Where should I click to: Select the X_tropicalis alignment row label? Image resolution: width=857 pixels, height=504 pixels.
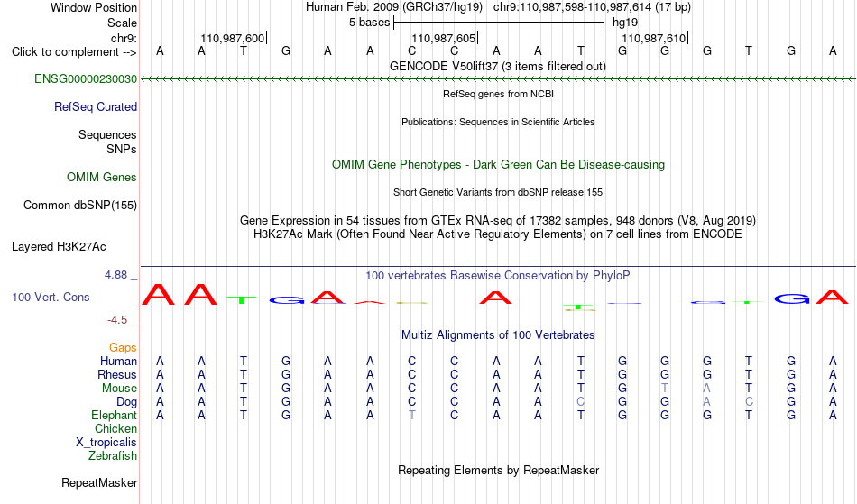pyautogui.click(x=106, y=443)
